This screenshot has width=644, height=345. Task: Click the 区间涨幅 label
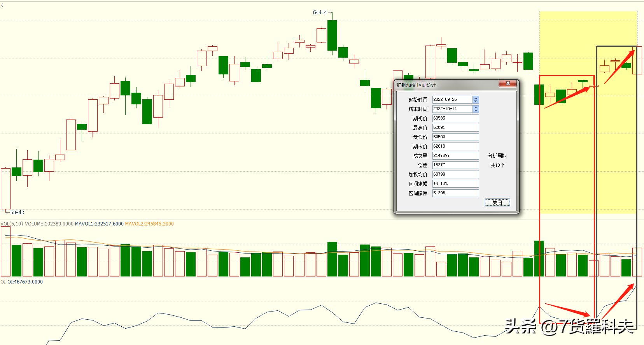tap(418, 184)
